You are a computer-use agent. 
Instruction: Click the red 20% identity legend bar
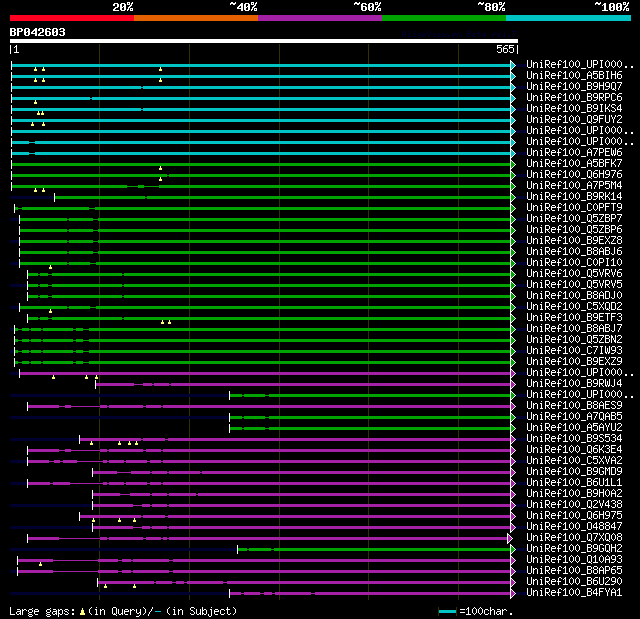72,18
